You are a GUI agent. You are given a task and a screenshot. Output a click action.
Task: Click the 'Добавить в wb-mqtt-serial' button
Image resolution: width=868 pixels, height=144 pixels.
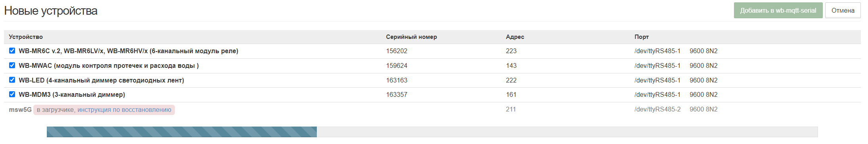(x=778, y=10)
